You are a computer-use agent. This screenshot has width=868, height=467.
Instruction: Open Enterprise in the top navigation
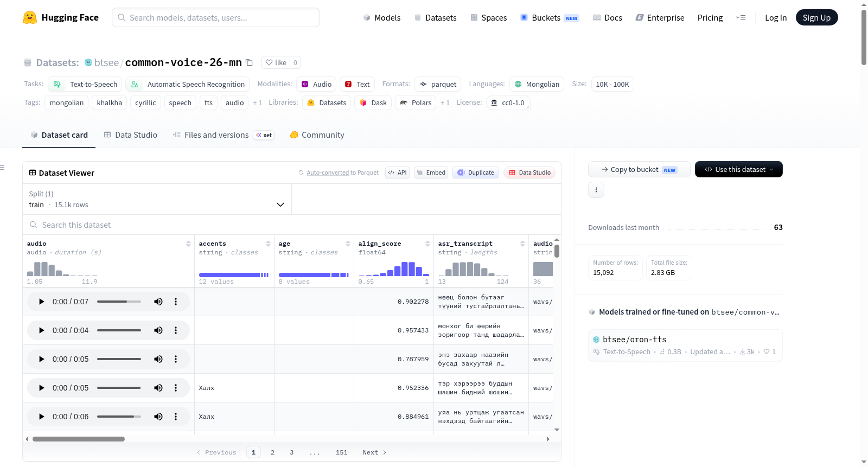click(660, 17)
